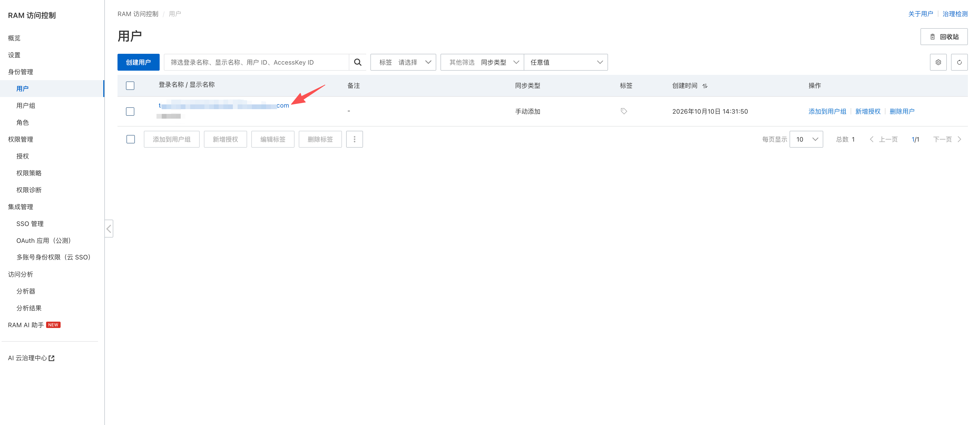This screenshot has width=980, height=425.
Task: Open 分析器 in sidebar
Action: (x=26, y=291)
